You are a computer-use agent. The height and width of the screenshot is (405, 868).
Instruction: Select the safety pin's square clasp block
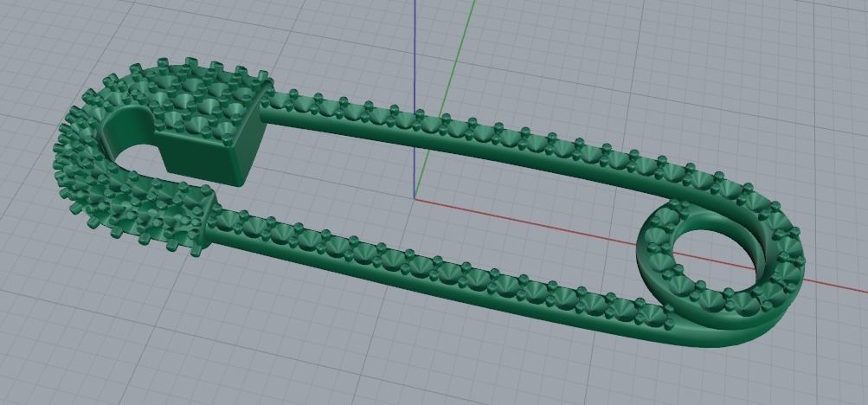coord(210,127)
